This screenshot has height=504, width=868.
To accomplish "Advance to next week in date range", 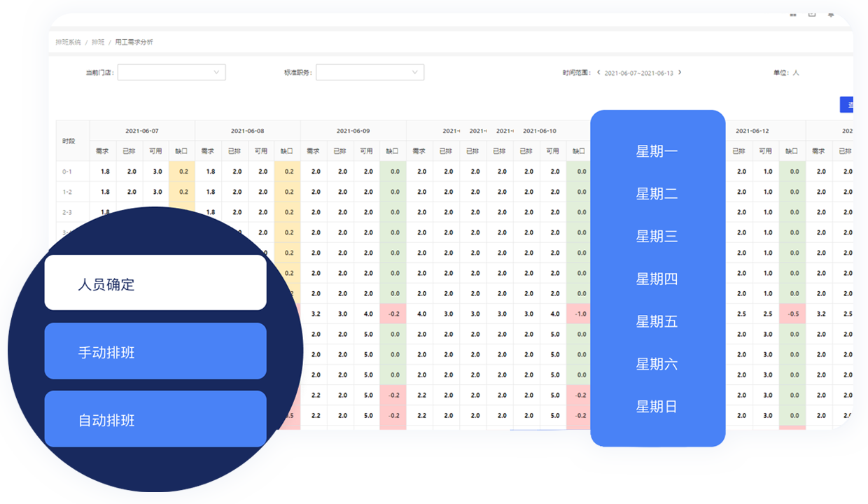I will point(680,72).
